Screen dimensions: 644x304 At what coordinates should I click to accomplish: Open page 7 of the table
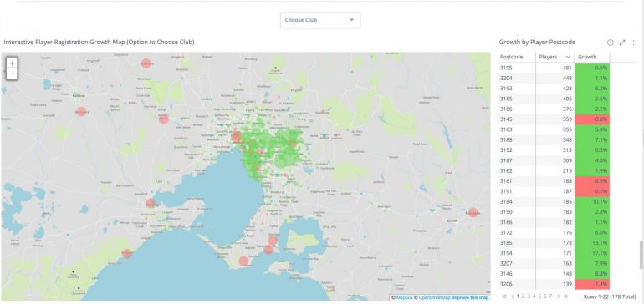(x=550, y=296)
